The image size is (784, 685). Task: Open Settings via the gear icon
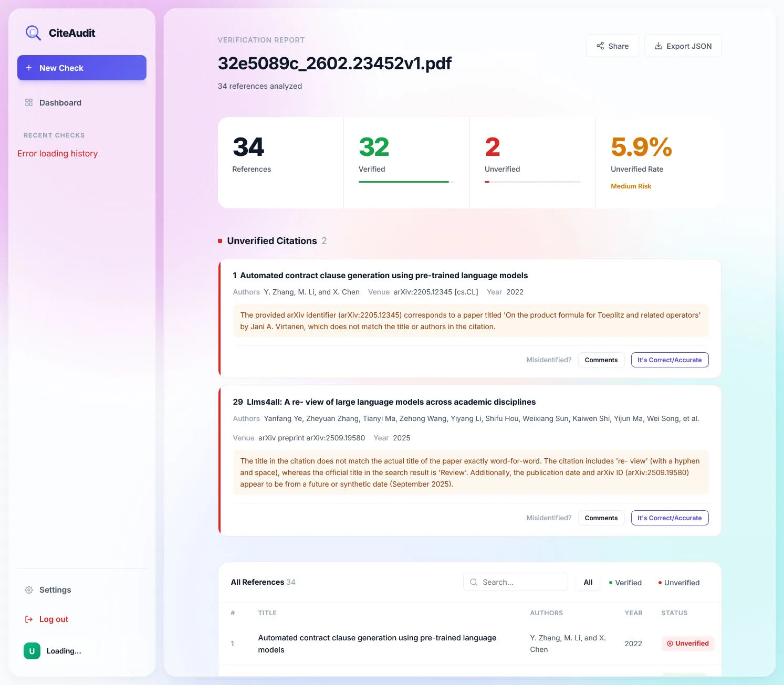(x=29, y=589)
